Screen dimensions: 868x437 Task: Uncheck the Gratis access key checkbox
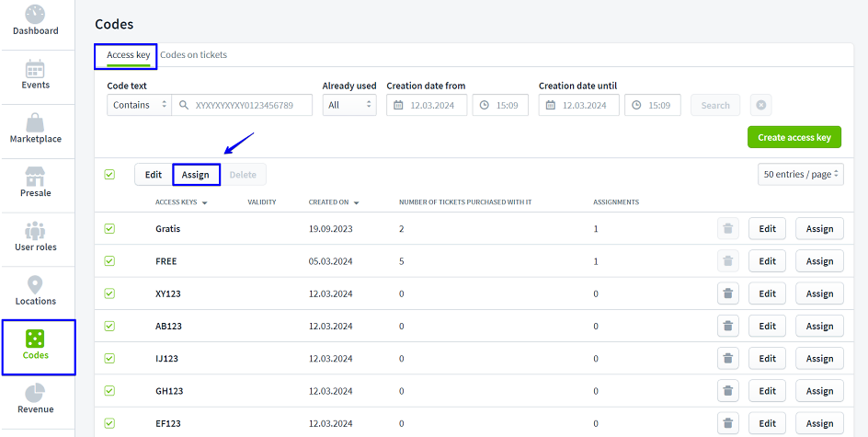[x=110, y=229]
